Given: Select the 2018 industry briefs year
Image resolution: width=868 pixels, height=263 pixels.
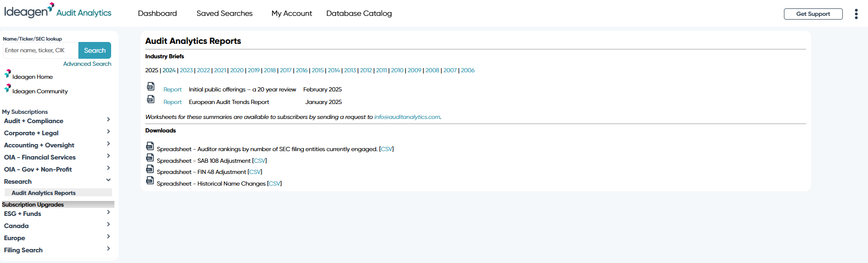Looking at the screenshot, I should tap(270, 70).
